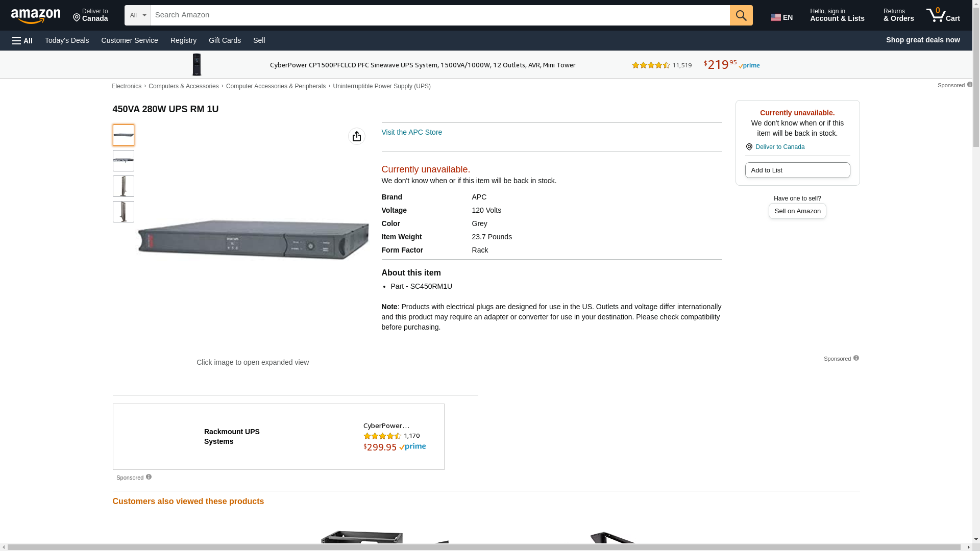Click the magnifying glass search button
The width and height of the screenshot is (980, 551).
coord(741,15)
